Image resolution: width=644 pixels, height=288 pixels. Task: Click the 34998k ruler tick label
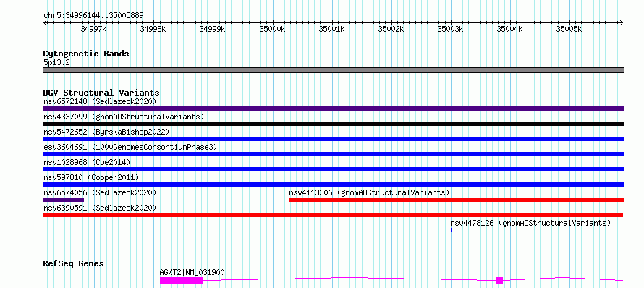click(x=153, y=29)
